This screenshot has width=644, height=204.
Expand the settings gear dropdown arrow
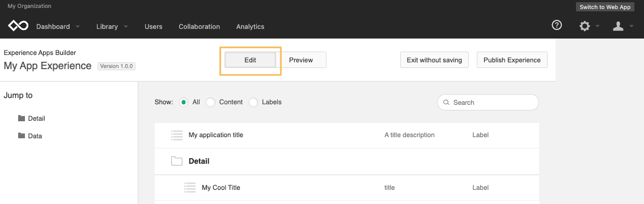click(597, 27)
